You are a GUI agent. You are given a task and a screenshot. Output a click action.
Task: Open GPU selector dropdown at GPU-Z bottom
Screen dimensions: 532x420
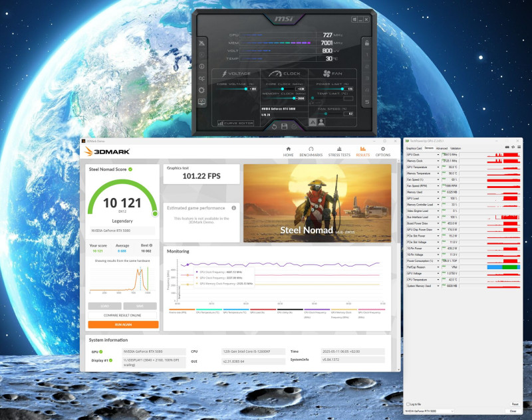coord(429,411)
